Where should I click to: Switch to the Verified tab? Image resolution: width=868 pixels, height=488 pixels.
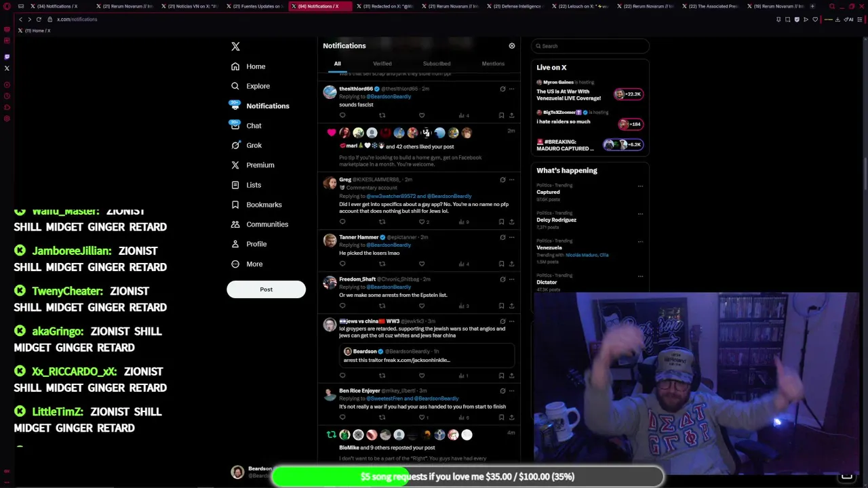click(382, 64)
